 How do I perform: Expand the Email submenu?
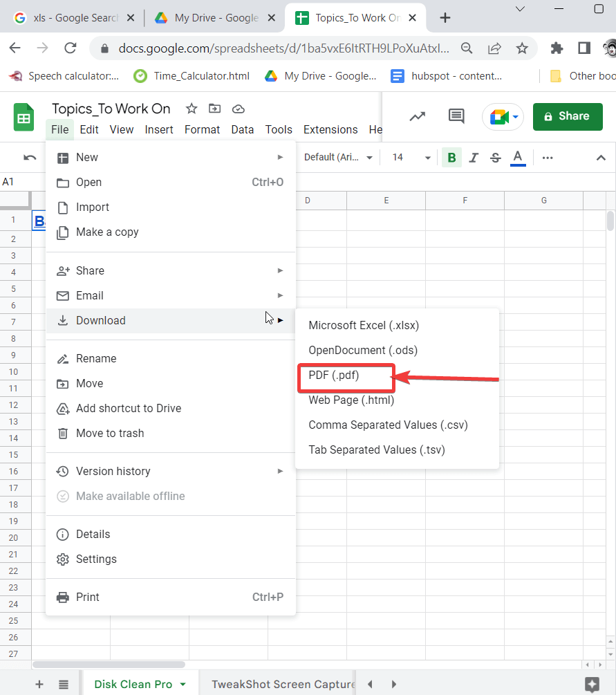pos(171,296)
